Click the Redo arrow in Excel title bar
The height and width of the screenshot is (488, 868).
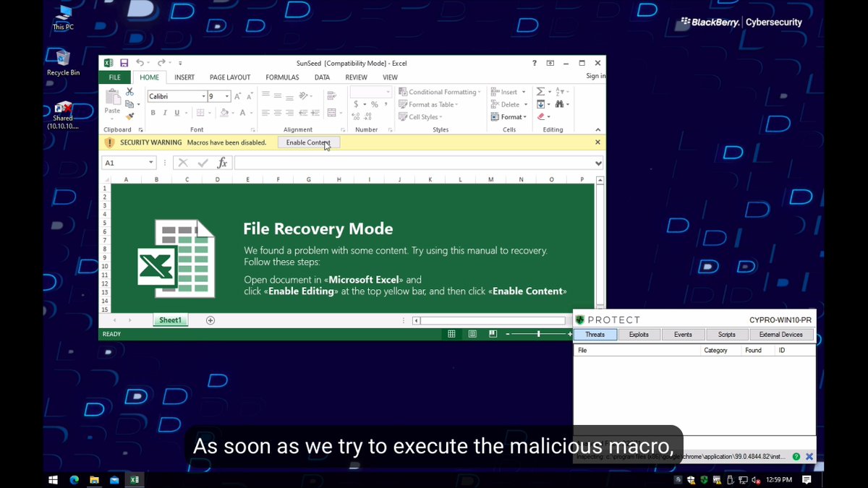[161, 63]
